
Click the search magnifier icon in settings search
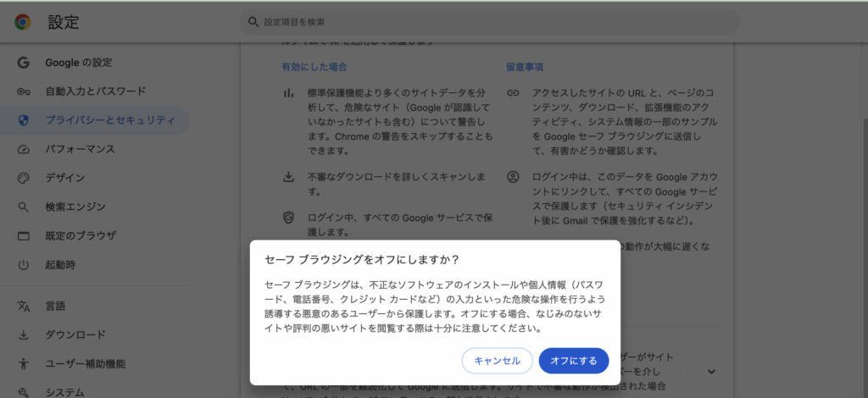[x=253, y=22]
